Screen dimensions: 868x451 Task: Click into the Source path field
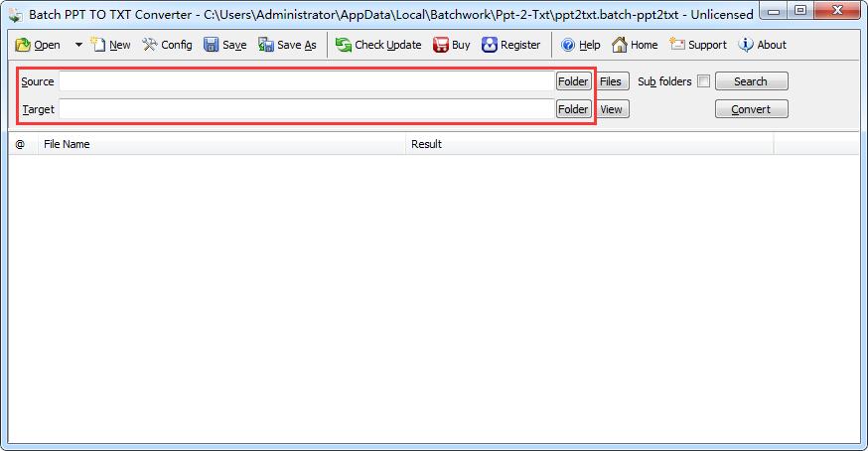tap(307, 81)
